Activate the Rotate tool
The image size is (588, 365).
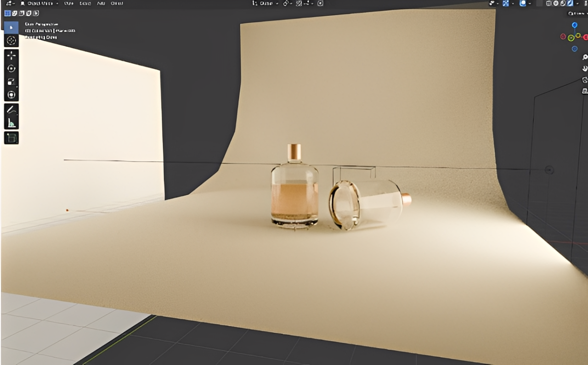[11, 68]
